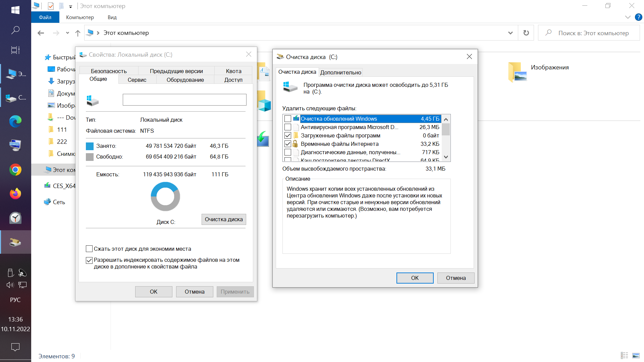This screenshot has width=644, height=362.
Task: Click the disk label input field
Action: click(184, 100)
